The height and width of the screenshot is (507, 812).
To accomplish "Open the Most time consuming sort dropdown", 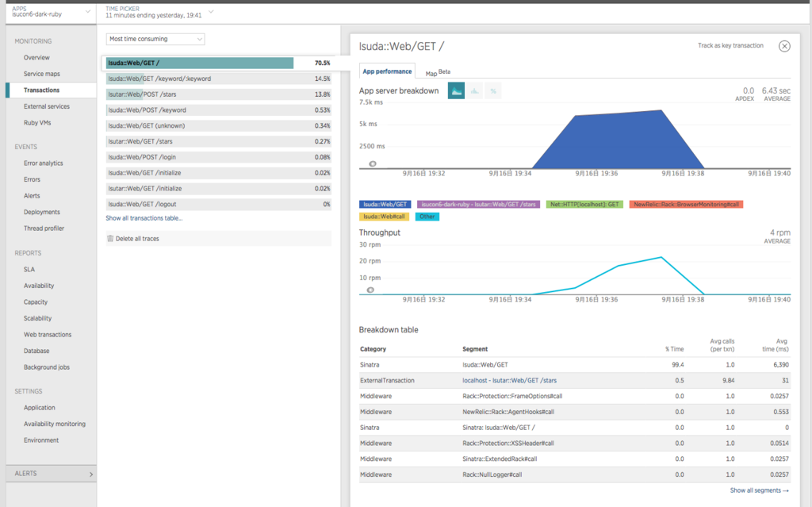I will pyautogui.click(x=155, y=39).
